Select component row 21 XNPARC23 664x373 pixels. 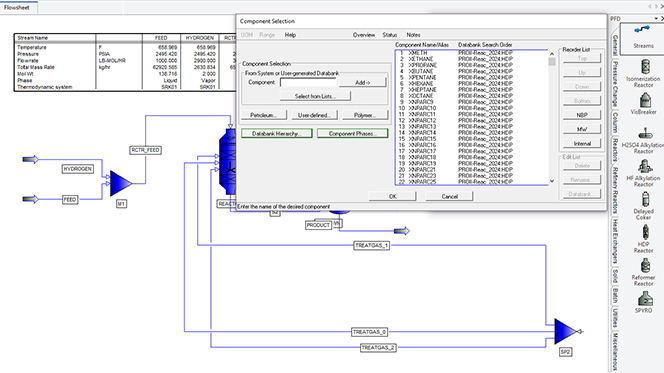[472, 175]
